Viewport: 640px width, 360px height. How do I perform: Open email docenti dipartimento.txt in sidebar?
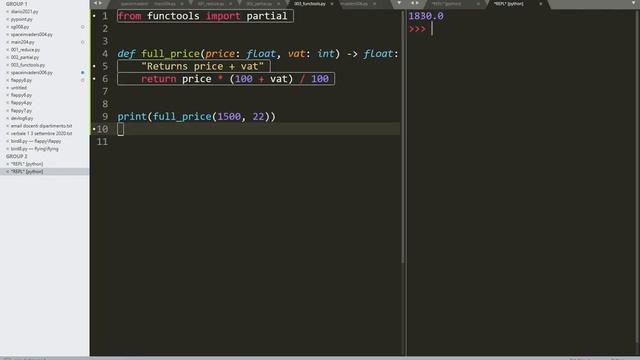point(41,126)
